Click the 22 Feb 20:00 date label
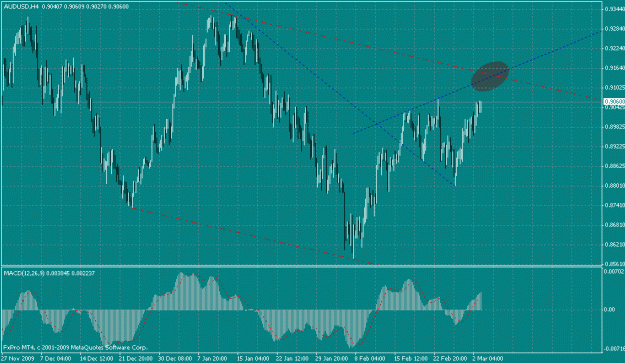This screenshot has height=363, width=625. tap(451, 358)
